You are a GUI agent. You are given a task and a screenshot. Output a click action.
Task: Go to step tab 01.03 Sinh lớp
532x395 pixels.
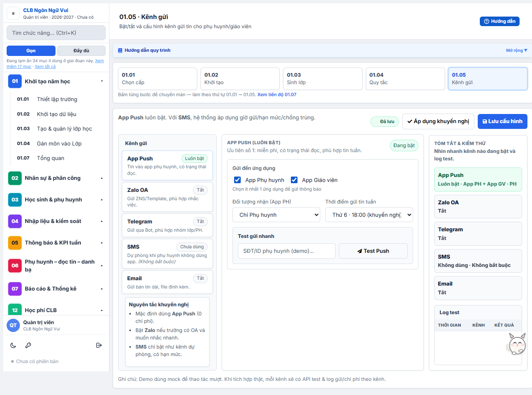[323, 79]
